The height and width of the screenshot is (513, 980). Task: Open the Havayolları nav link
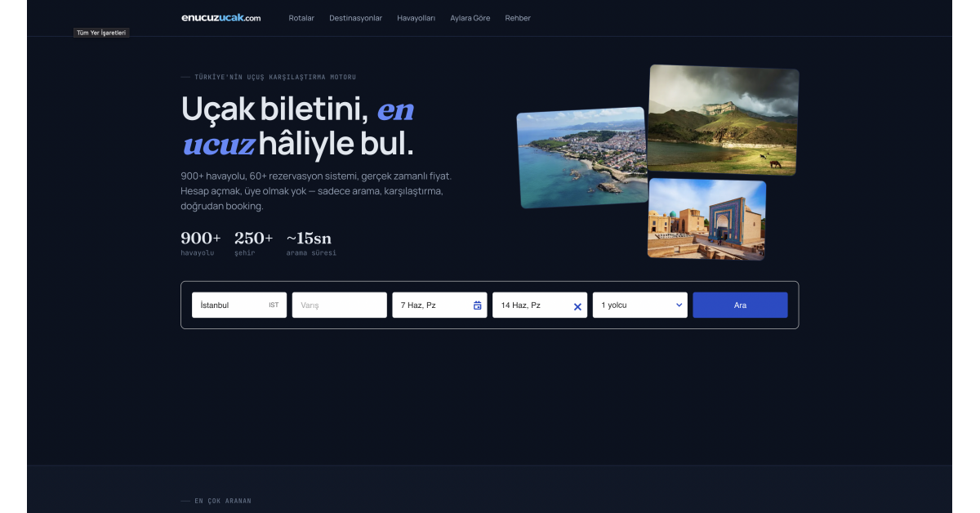(x=416, y=18)
